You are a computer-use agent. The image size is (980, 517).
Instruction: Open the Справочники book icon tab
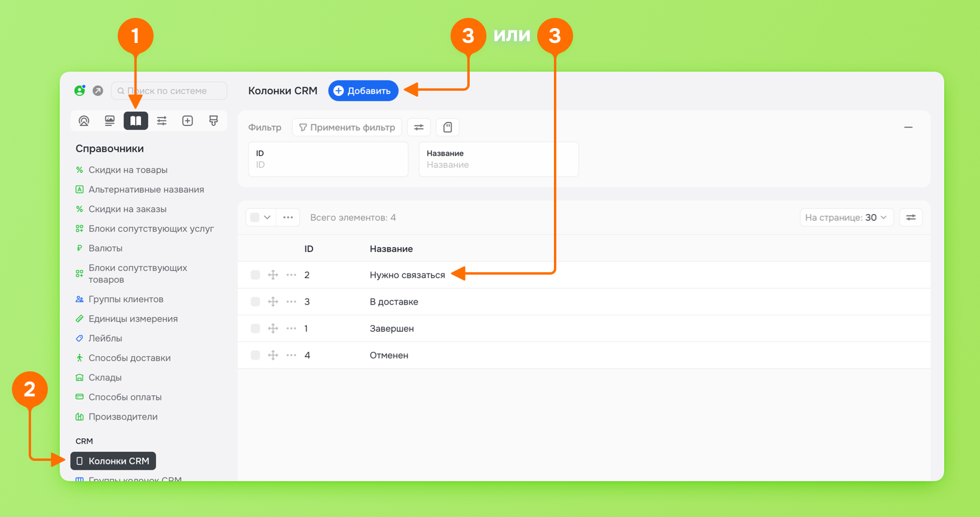point(136,121)
